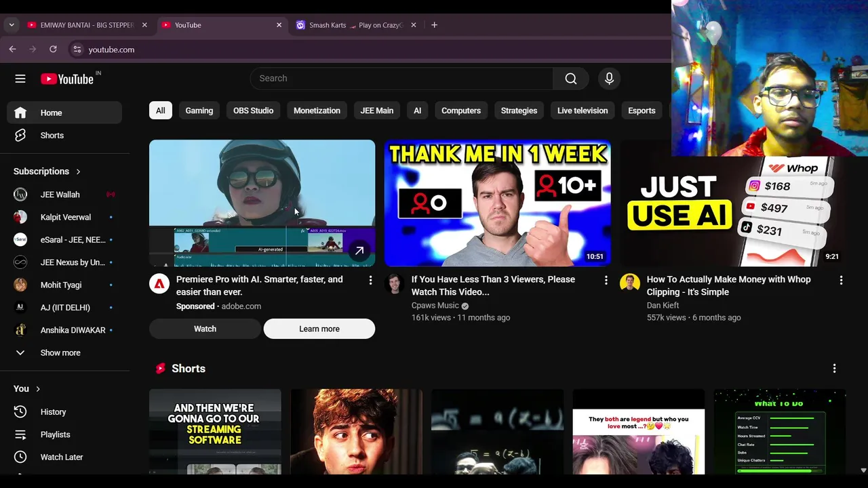Select the OBS Studio filter chip

[x=253, y=110]
